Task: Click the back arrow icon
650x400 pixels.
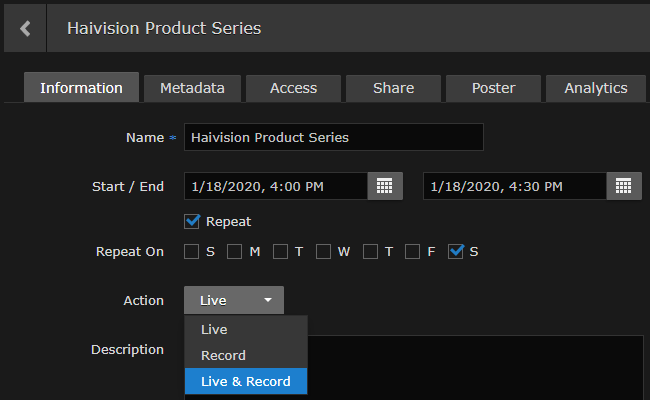Action: coord(25,28)
